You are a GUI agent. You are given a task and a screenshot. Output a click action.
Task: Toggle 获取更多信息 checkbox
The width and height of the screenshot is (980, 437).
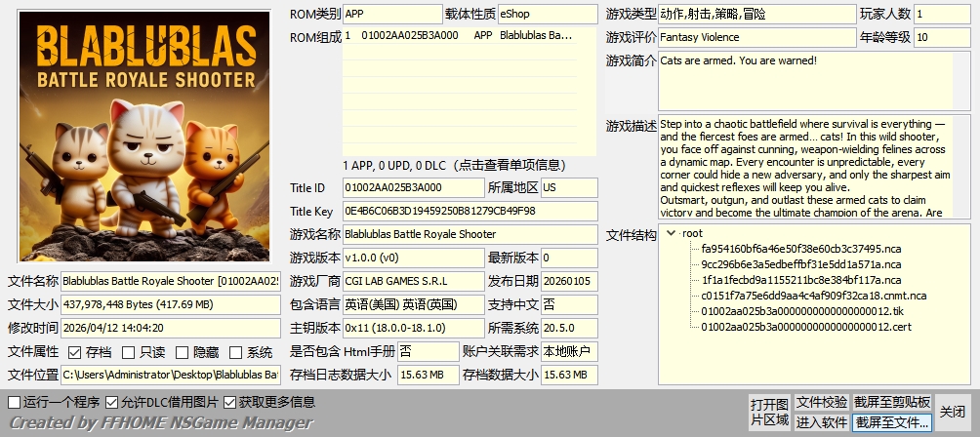pos(230,402)
